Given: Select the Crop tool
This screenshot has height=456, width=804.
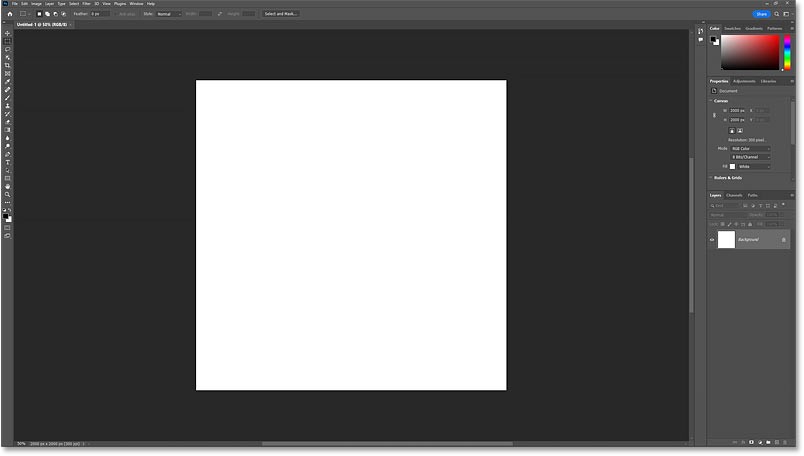Looking at the screenshot, I should 8,65.
